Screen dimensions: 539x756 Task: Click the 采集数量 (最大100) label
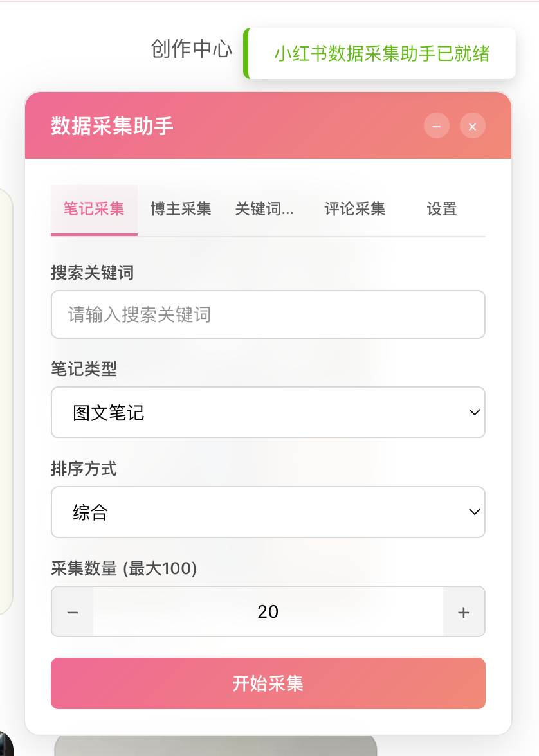click(123, 569)
